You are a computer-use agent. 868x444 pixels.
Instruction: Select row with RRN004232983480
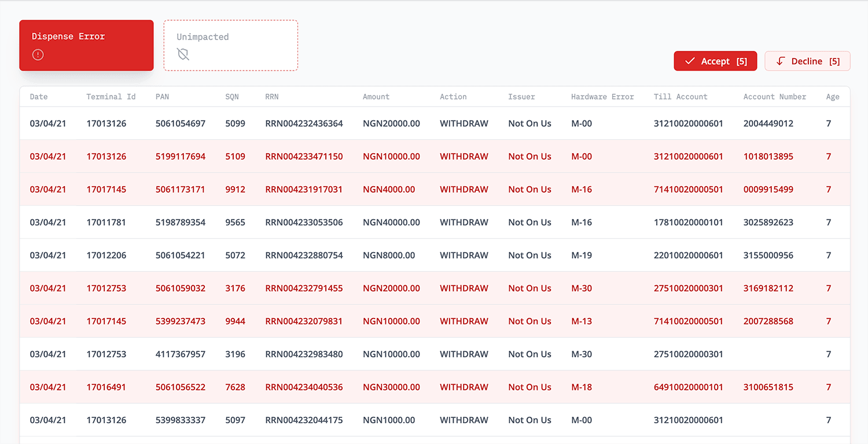[435, 354]
